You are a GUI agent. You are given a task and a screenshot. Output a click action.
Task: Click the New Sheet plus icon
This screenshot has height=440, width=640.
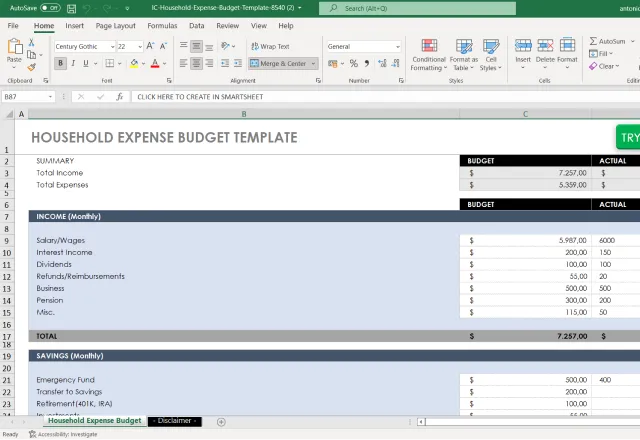(221, 422)
